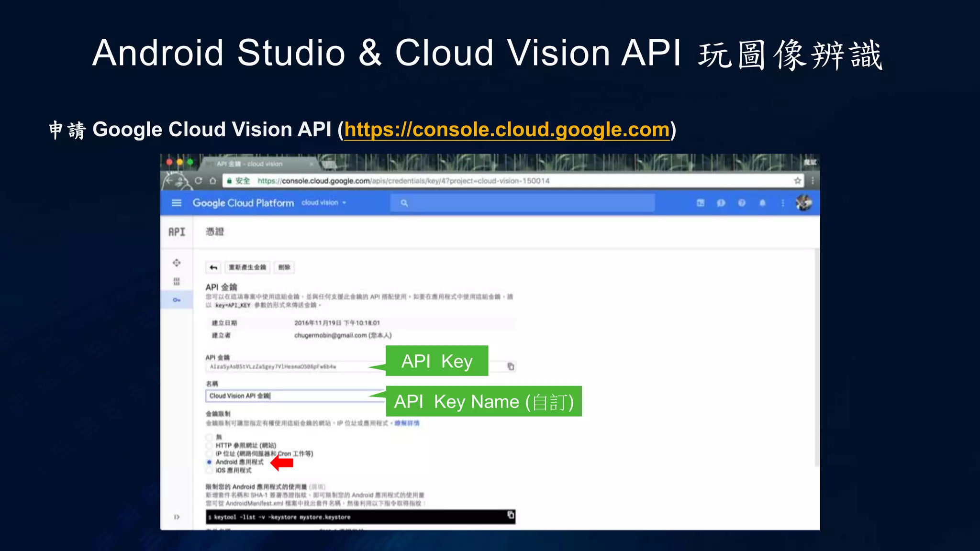Click the page vertical scrollbar
The width and height of the screenshot is (980, 551).
click(x=817, y=357)
